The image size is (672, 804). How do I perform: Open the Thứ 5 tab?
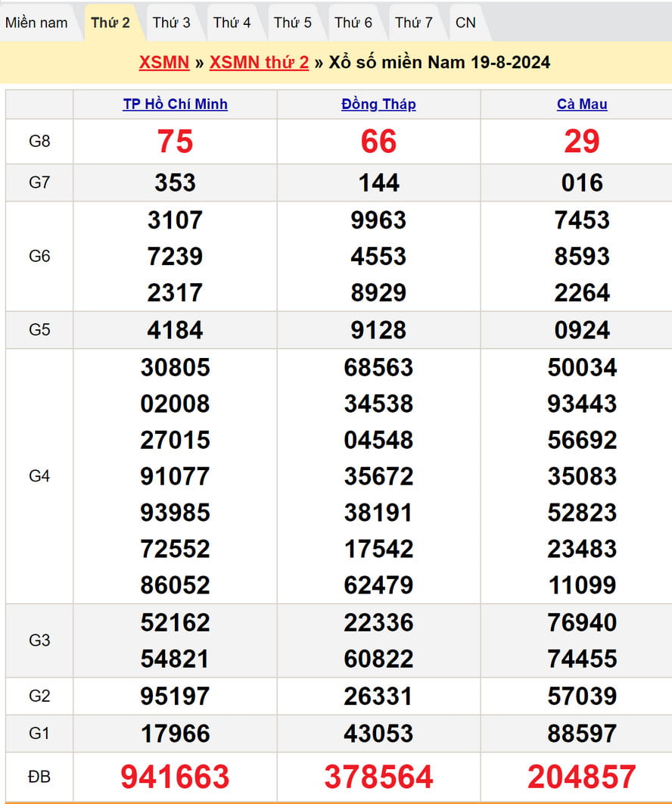point(293,23)
